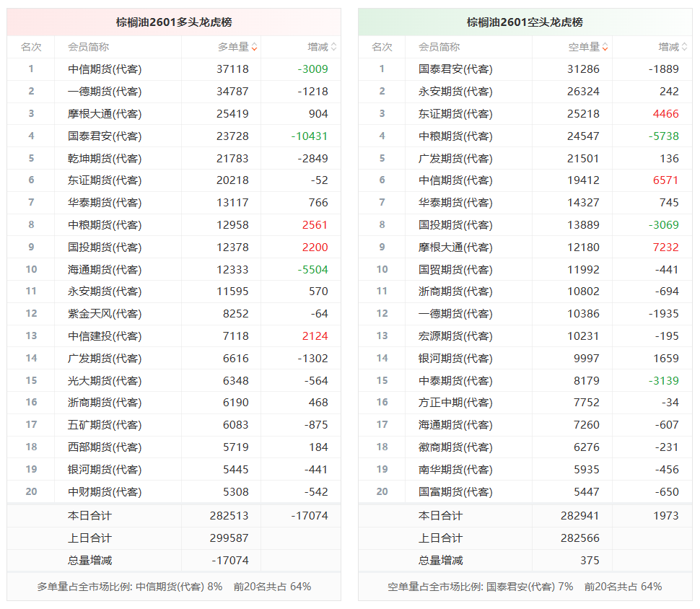Click 会员简称 header in long table

(88, 47)
